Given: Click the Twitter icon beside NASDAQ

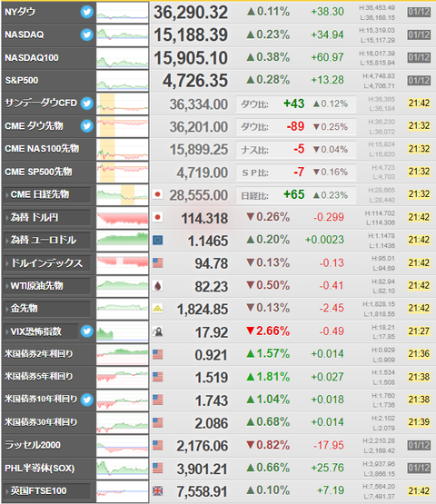Looking at the screenshot, I should [86, 35].
